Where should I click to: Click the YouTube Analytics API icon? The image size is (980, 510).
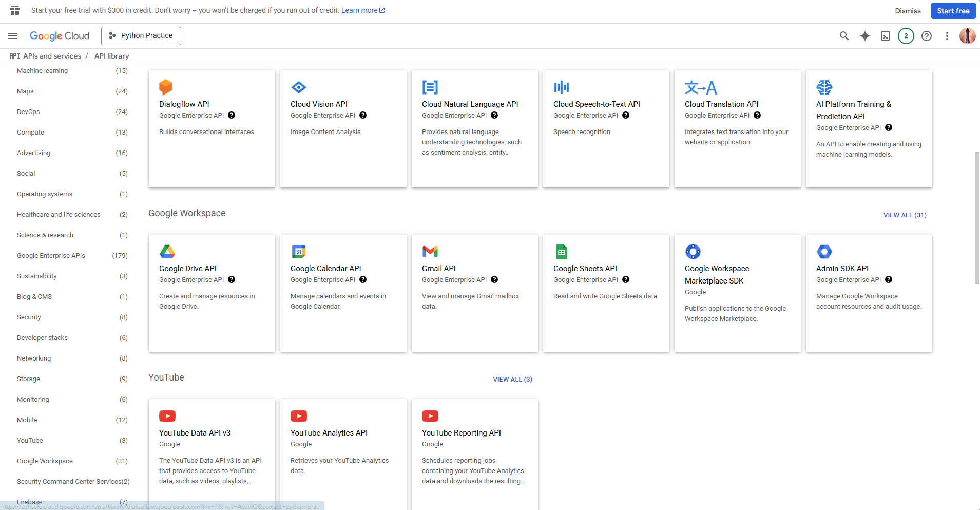(299, 416)
